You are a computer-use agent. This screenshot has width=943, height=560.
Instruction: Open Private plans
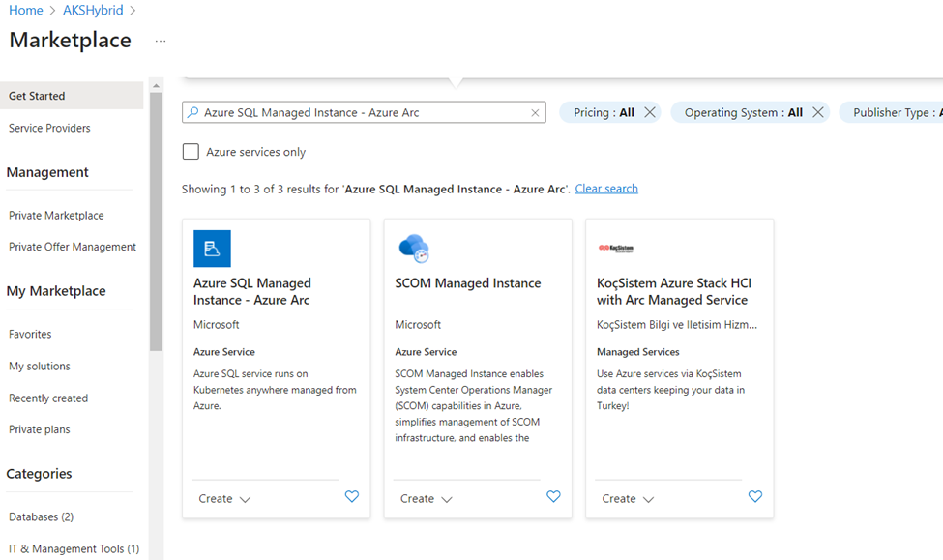click(x=39, y=429)
